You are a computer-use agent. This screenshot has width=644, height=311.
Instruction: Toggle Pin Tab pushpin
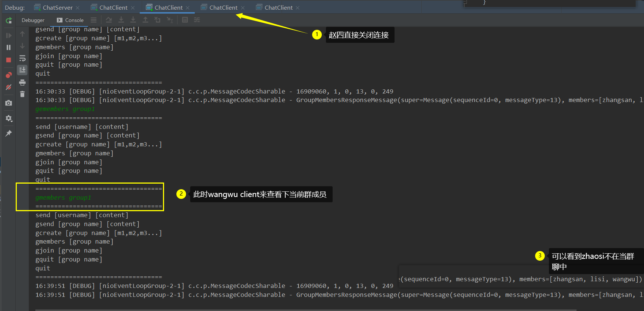coord(9,133)
